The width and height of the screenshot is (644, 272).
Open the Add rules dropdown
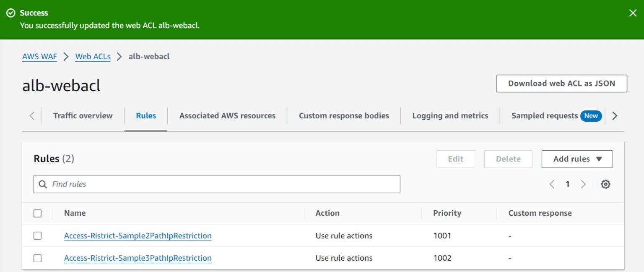577,159
